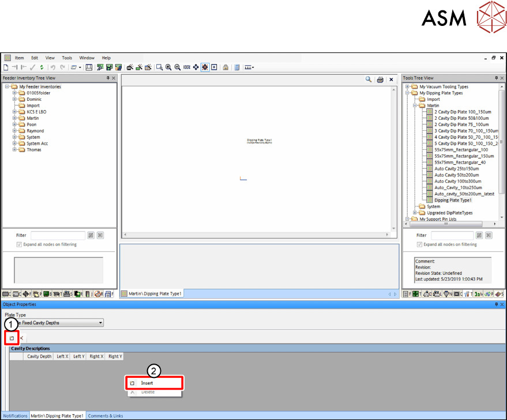Click the toolbox T tab icon under Tools Tree
The height and width of the screenshot is (420, 507).
pyautogui.click(x=467, y=294)
